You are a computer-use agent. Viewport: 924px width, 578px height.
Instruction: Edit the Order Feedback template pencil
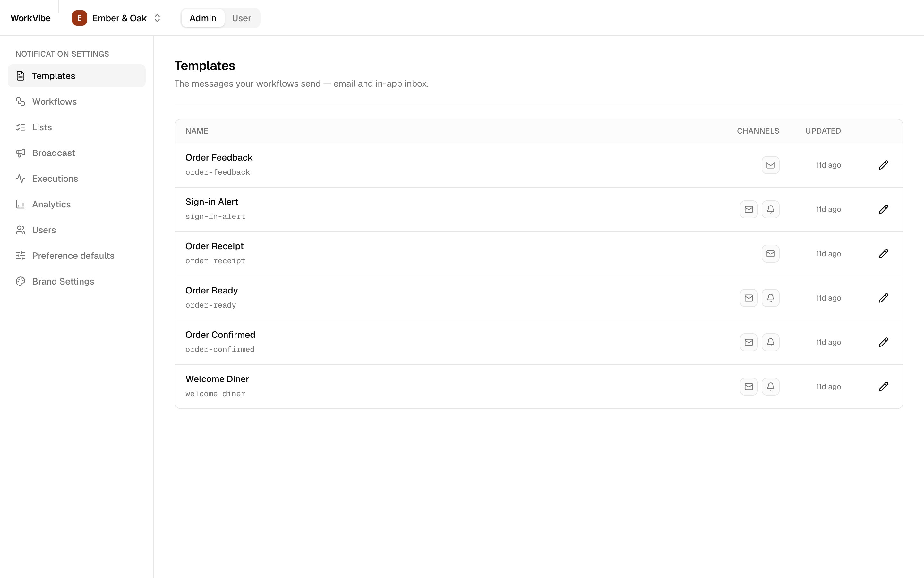coord(883,165)
